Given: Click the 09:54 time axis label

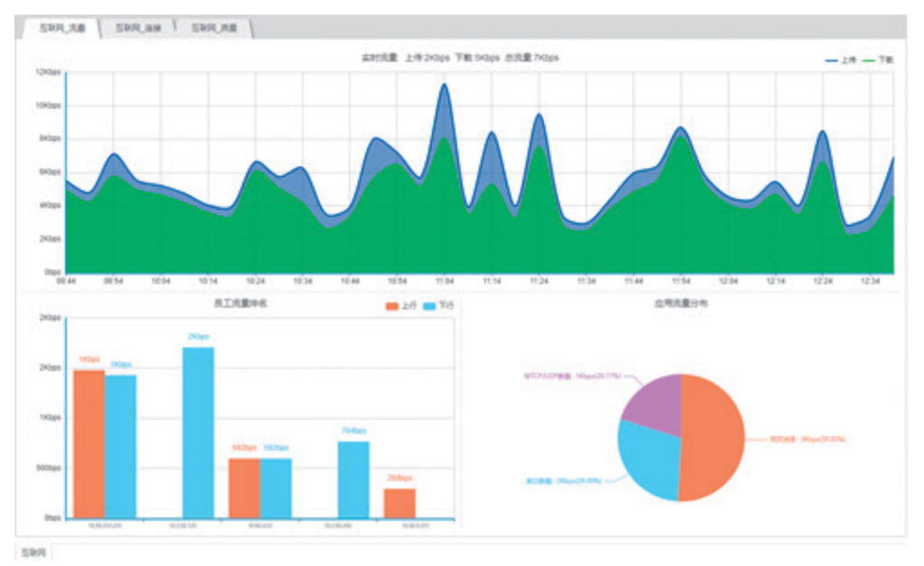Looking at the screenshot, I should 113,281.
